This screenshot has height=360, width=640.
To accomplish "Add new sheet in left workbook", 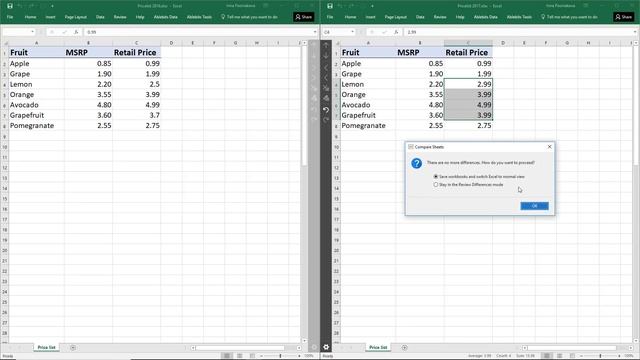I will coord(73,348).
